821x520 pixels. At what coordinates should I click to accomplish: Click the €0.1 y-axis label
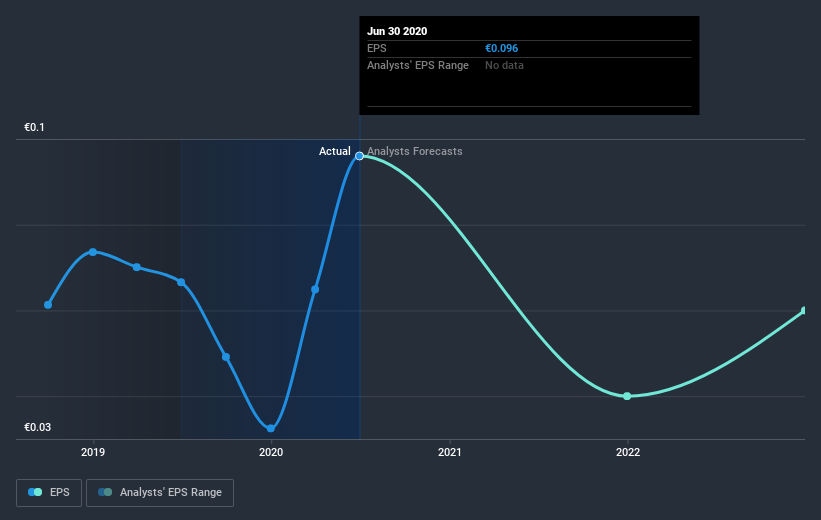35,127
